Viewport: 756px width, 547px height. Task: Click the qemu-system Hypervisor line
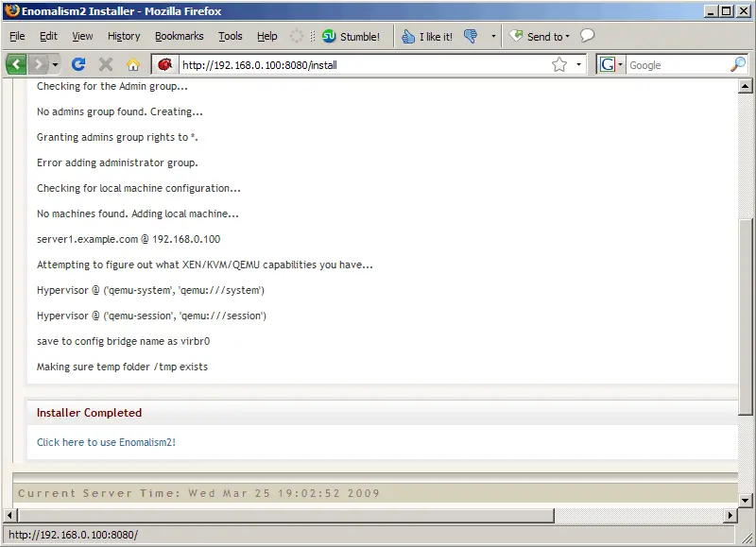(150, 290)
